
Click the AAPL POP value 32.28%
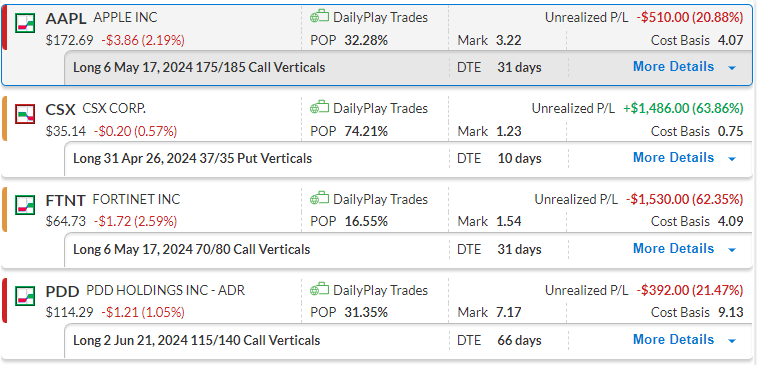click(366, 40)
